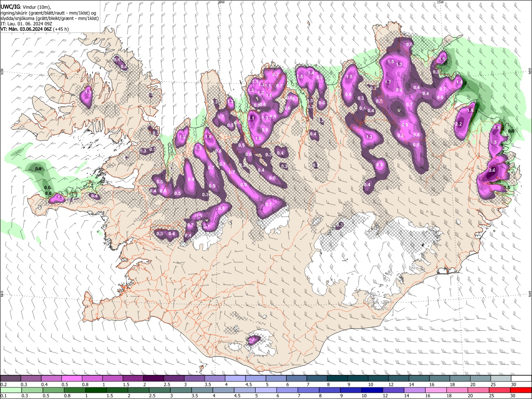Click the 'slydda/snjókoma' legend description text
532x399 pixels.
coord(17,18)
